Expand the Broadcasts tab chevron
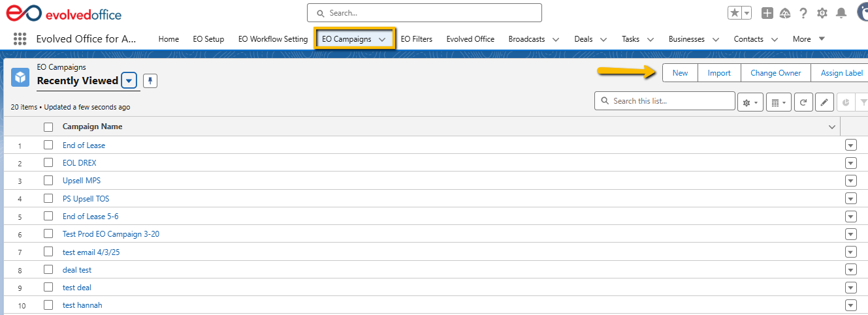The image size is (868, 315). click(556, 39)
